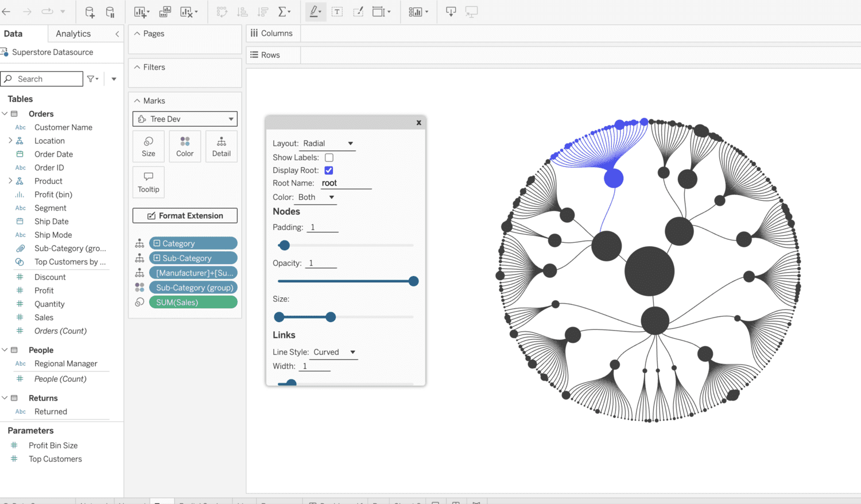Switch to the Analytics tab
Viewport: 861px width, 504px height.
[x=72, y=33]
